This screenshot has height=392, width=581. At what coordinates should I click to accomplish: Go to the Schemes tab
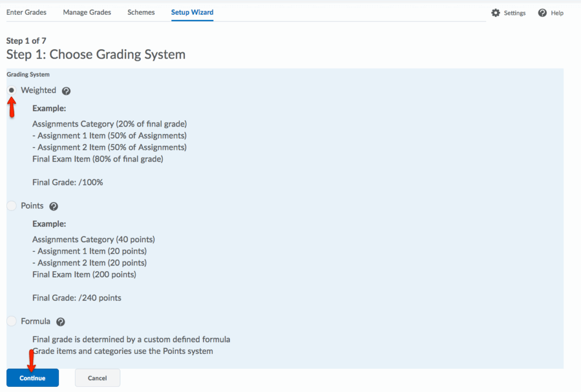(141, 12)
